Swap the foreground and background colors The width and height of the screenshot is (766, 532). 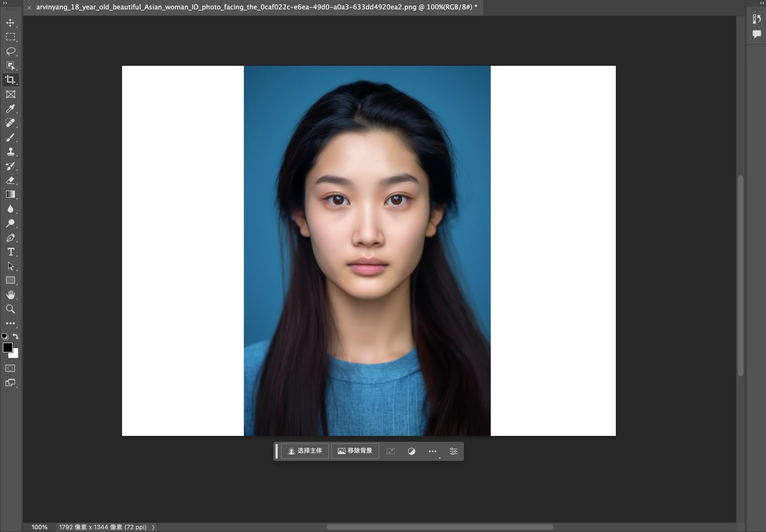(15, 336)
